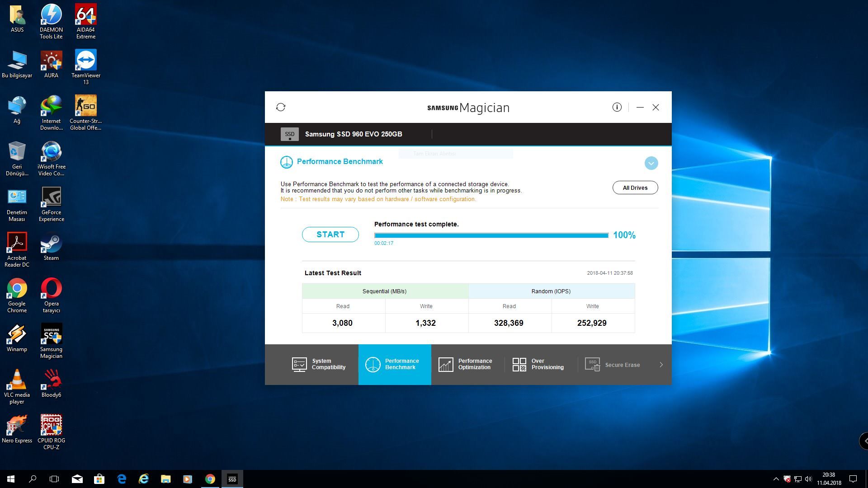The height and width of the screenshot is (488, 868).
Task: Show hidden system tray icons
Action: (x=776, y=479)
